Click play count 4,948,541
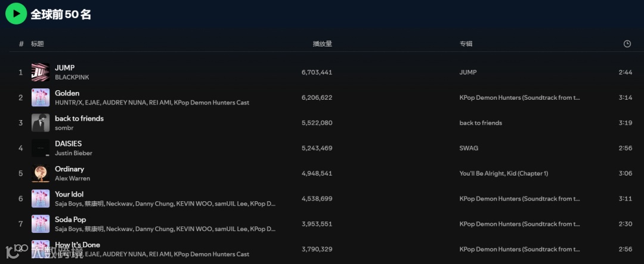This screenshot has width=644, height=264. point(317,174)
